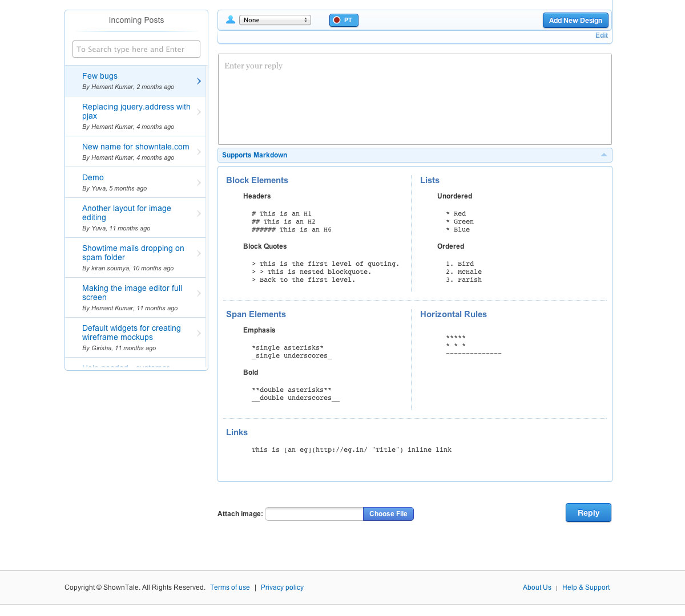Open the Terms of use link
Viewport: 685px width, 616px height.
click(x=229, y=587)
